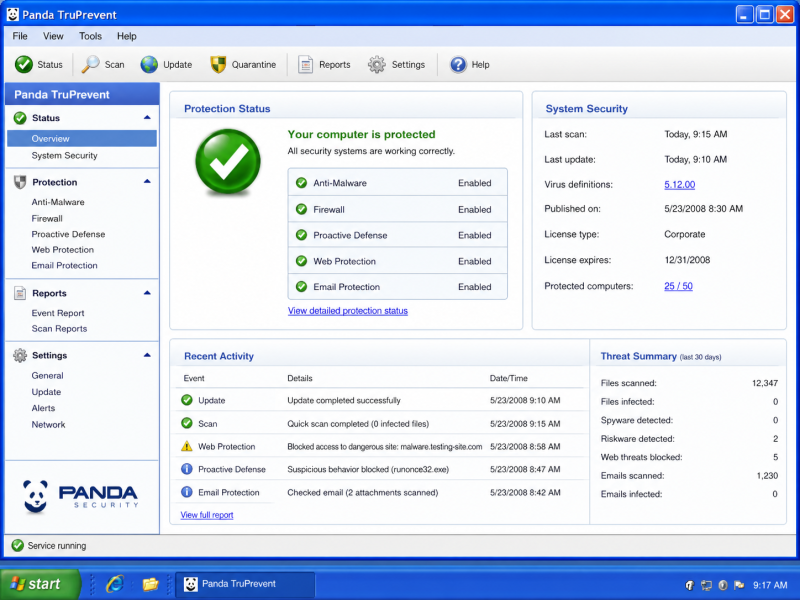Collapse the Protection sidebar section arrow
Image resolution: width=800 pixels, height=600 pixels.
(x=147, y=181)
